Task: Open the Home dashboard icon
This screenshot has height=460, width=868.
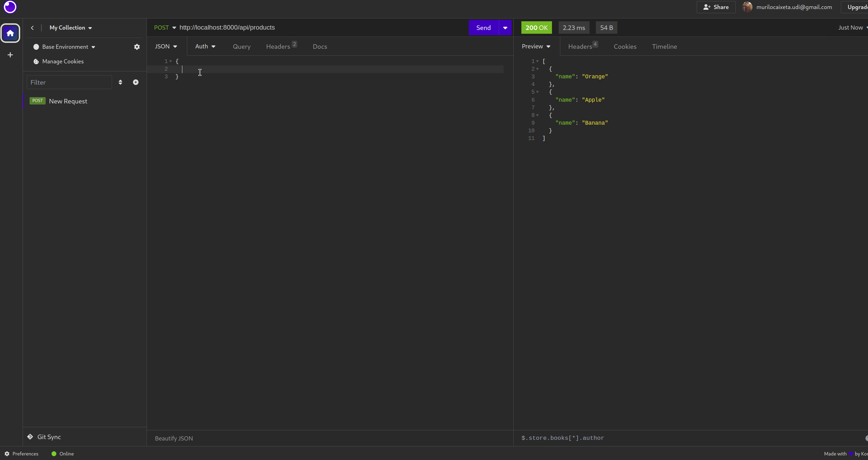Action: point(10,33)
